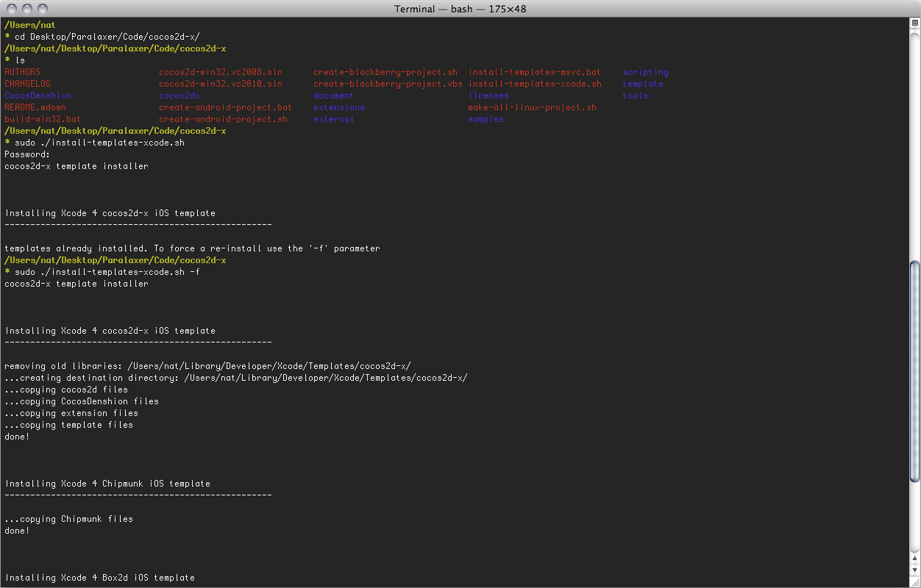
Task: Click cocos2d-win32.vc2008.sln in the listing
Action: [221, 72]
